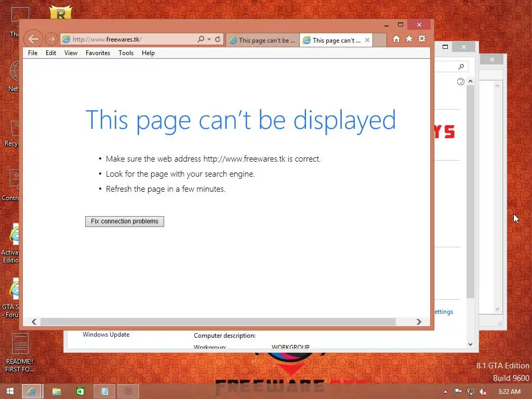Viewport: 532px width, 399px height.
Task: Click the search magnifier in address bar
Action: [x=201, y=39]
